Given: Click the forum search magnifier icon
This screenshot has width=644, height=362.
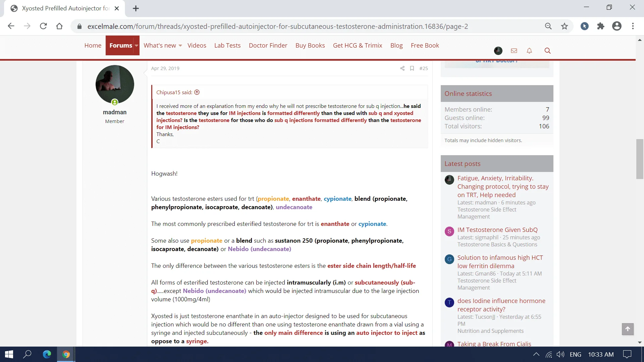Looking at the screenshot, I should [x=547, y=51].
